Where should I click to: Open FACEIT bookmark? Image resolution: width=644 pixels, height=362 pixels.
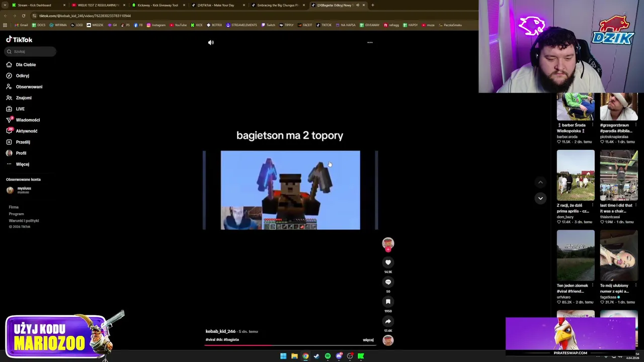(305, 25)
